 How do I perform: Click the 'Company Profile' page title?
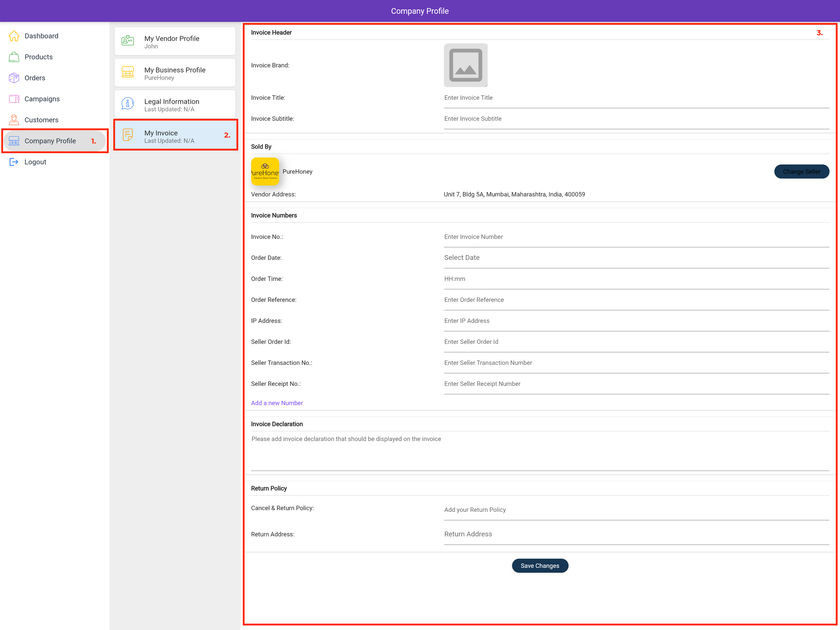[x=420, y=11]
